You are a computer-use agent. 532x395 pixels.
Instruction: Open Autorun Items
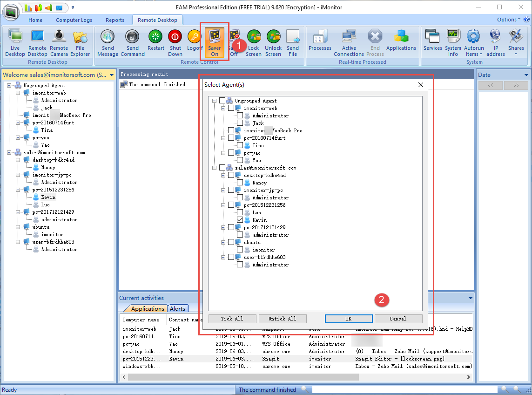tap(474, 43)
